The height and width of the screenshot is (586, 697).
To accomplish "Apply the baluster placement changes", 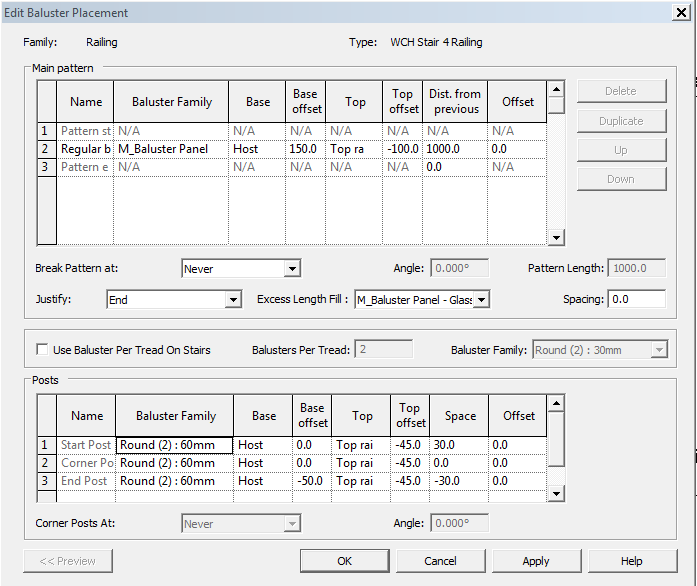I will [x=536, y=561].
